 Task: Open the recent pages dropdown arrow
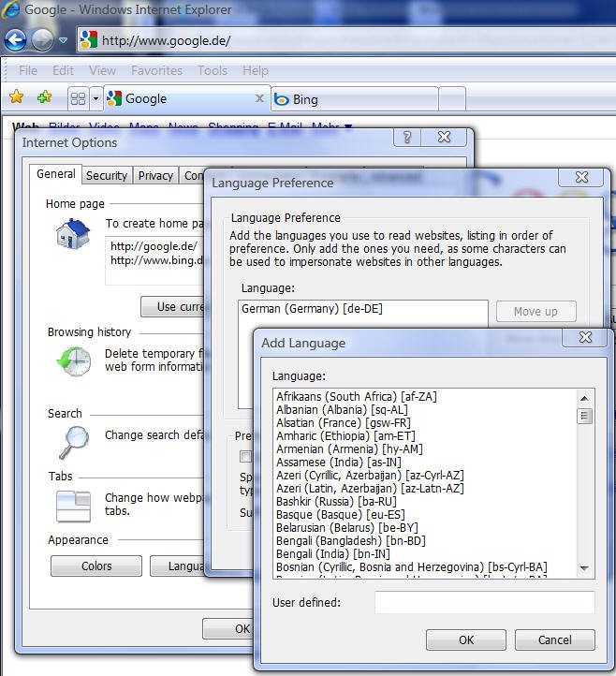coord(64,40)
